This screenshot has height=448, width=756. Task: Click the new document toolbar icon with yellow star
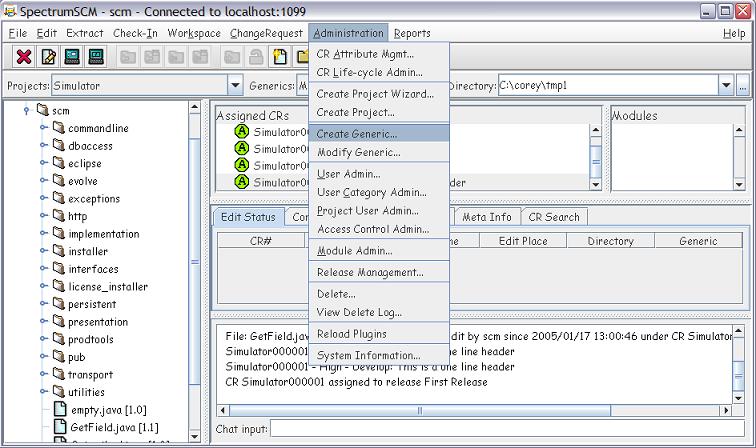(280, 56)
